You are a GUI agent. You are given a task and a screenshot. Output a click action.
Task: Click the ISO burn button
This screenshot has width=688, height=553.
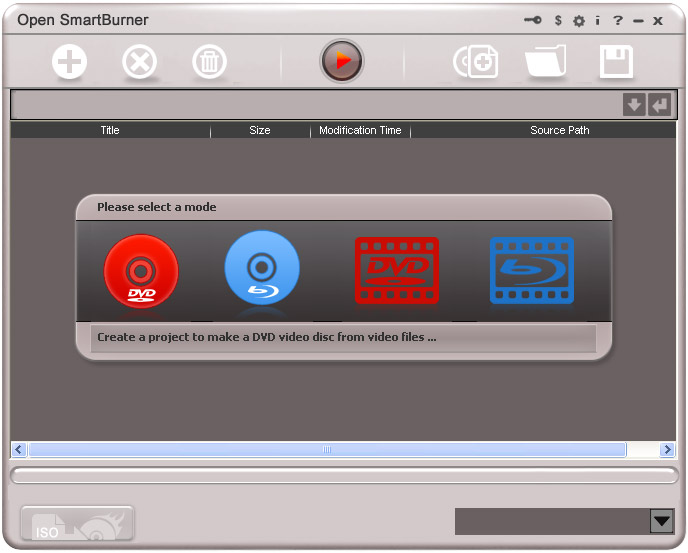click(77, 524)
